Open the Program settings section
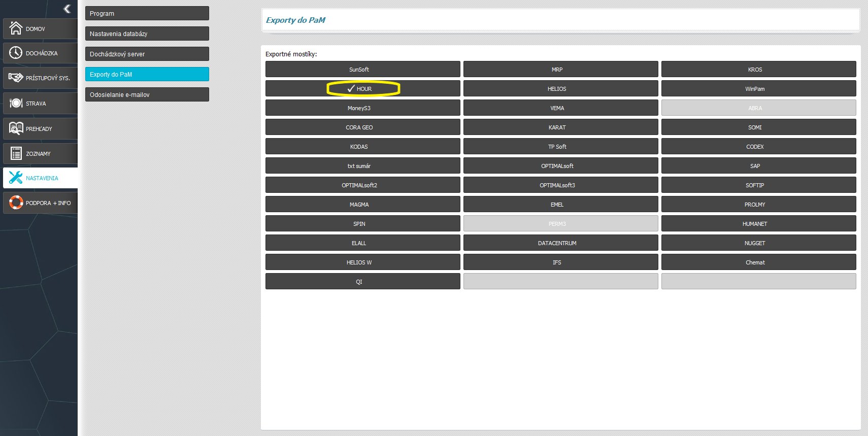 [147, 13]
